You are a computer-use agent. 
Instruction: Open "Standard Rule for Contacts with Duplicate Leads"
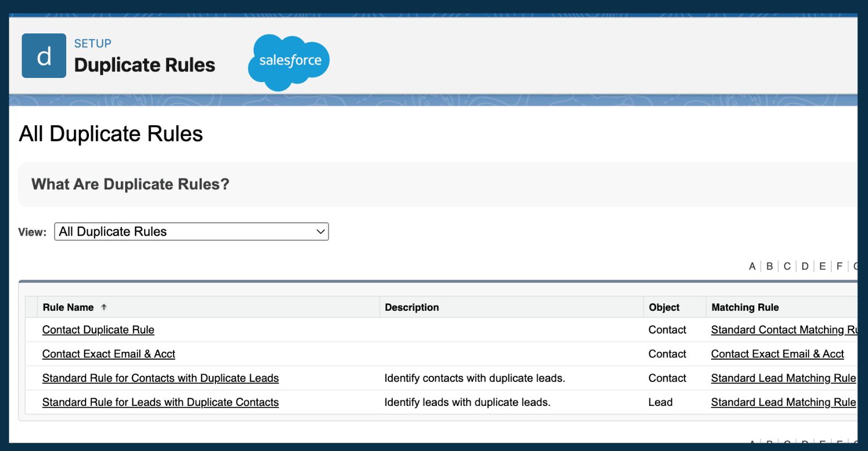160,378
